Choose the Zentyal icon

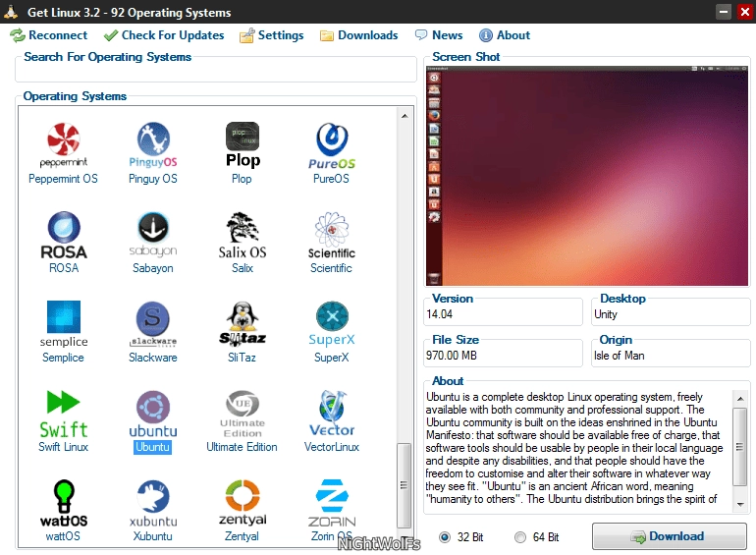[243, 503]
